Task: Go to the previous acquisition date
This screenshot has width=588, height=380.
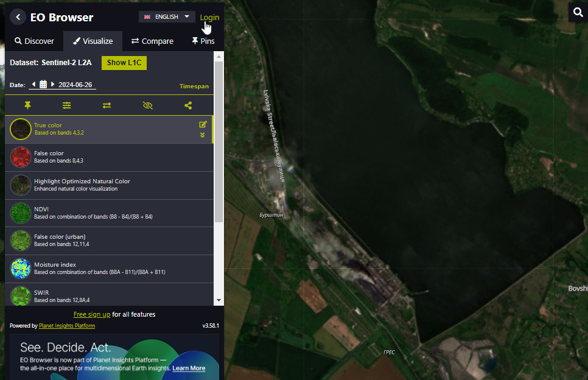Action: (33, 85)
